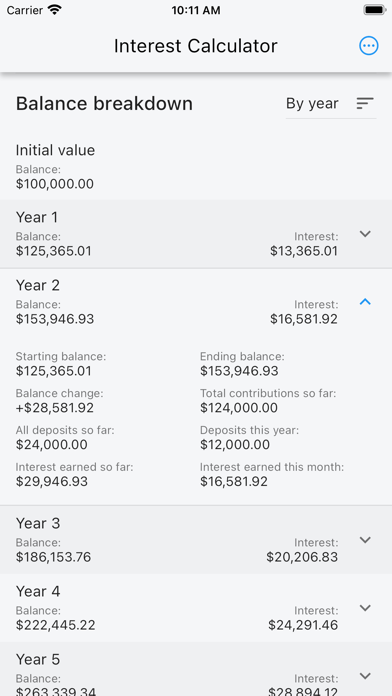Expand Year 5 breakdown chevron
This screenshot has height=696, width=392.
tap(365, 676)
